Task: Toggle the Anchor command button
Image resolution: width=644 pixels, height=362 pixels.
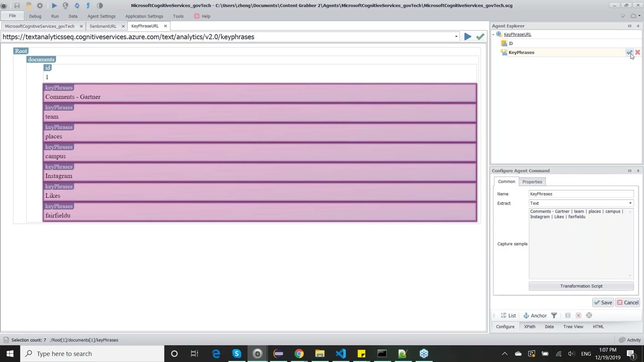Action: point(535,316)
